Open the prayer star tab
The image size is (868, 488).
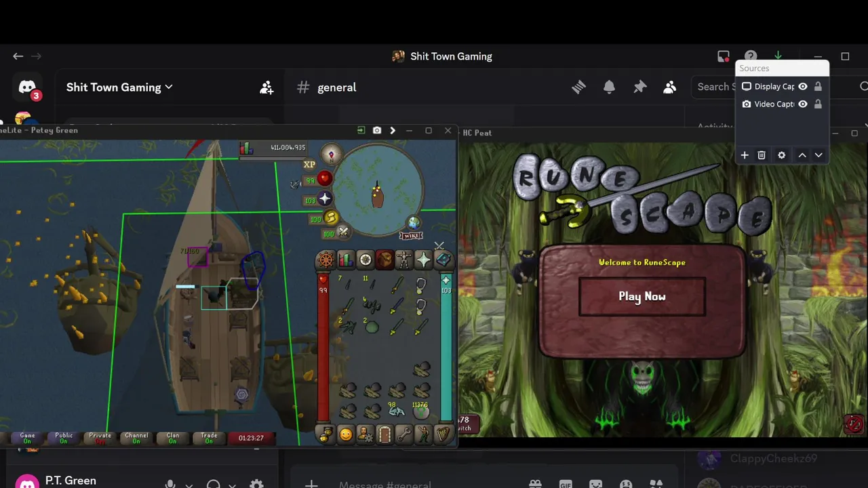pos(423,260)
